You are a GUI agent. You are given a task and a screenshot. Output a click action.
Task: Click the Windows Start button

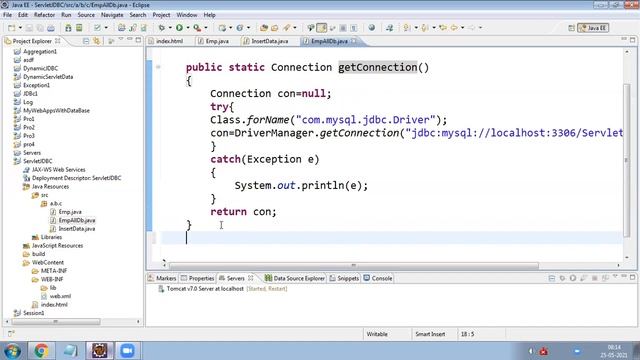(12, 351)
